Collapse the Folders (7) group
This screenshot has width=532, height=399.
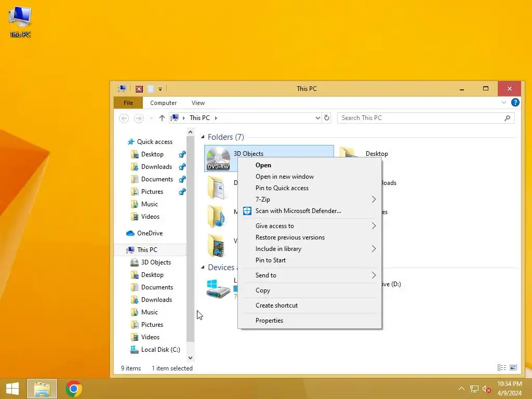[203, 137]
